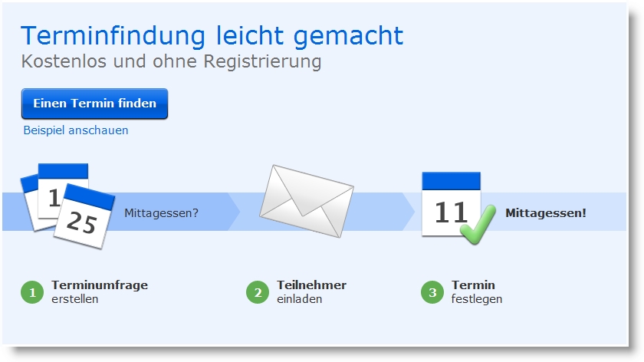
Task: Click the green step 1 circle
Action: [x=32, y=292]
